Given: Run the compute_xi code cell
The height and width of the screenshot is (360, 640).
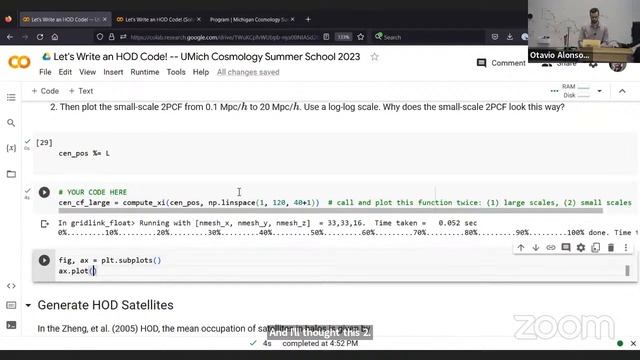Looking at the screenshot, I should (x=44, y=192).
